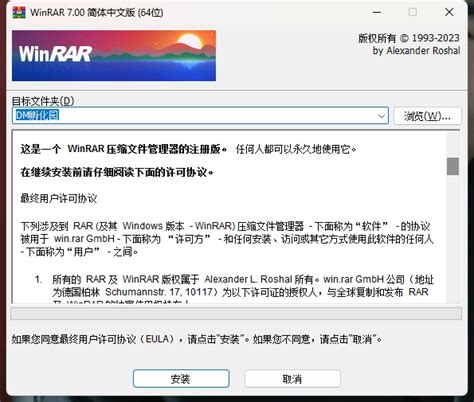Click the sun in the WinRAR banner
Image resolution: width=474 pixels, height=402 pixels.
[188, 42]
